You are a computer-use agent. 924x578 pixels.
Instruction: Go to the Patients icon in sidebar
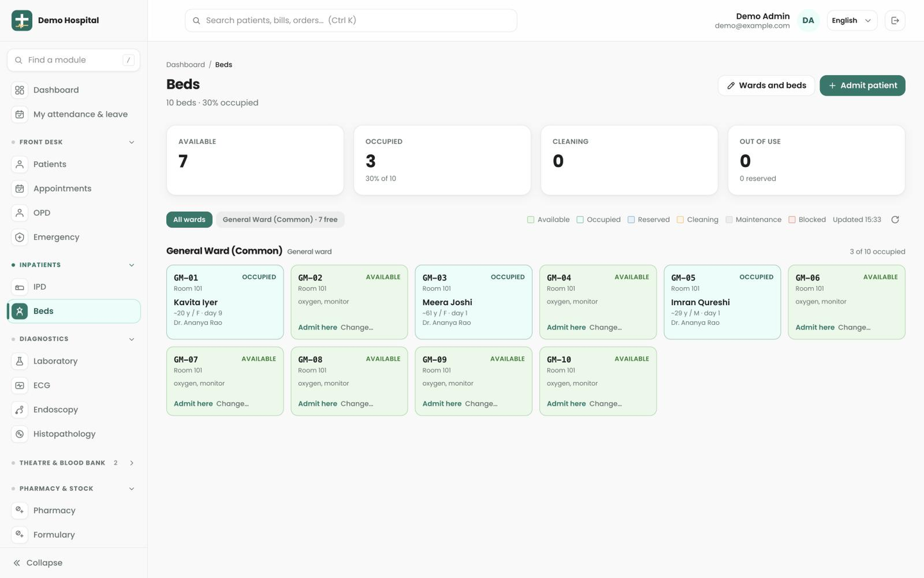[x=20, y=164]
